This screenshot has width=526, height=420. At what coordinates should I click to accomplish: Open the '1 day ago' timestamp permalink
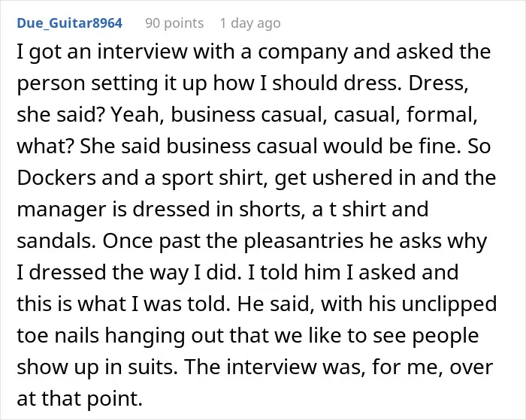point(250,23)
